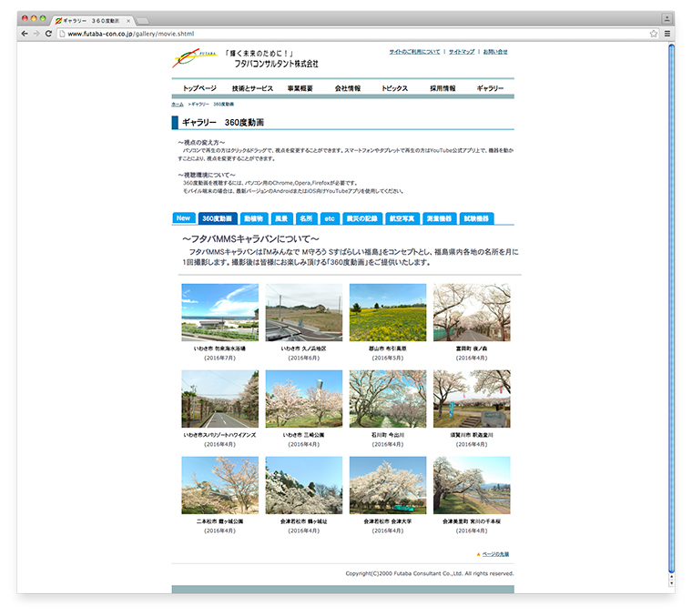Switch to the 震災の記録 tab

pyautogui.click(x=362, y=218)
